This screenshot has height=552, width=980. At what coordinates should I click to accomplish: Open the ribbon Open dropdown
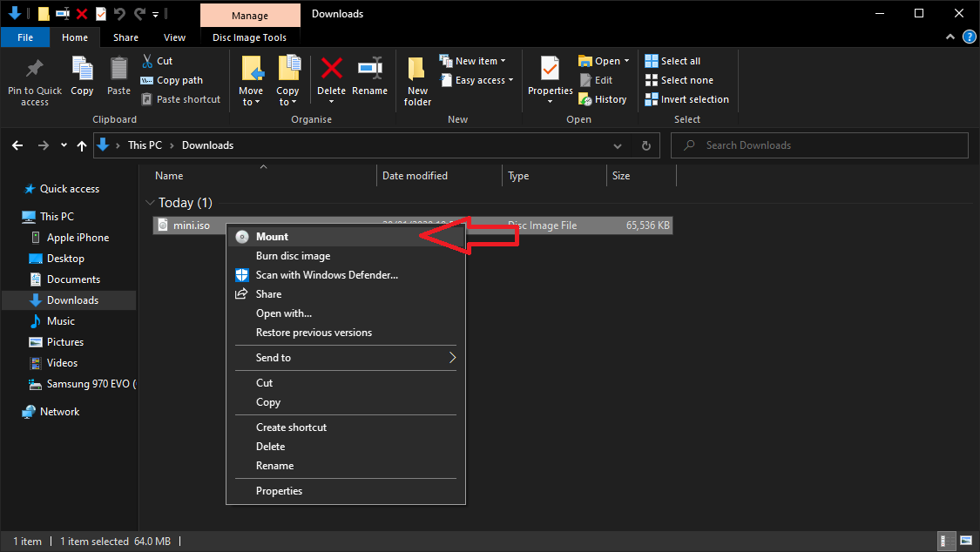(604, 61)
